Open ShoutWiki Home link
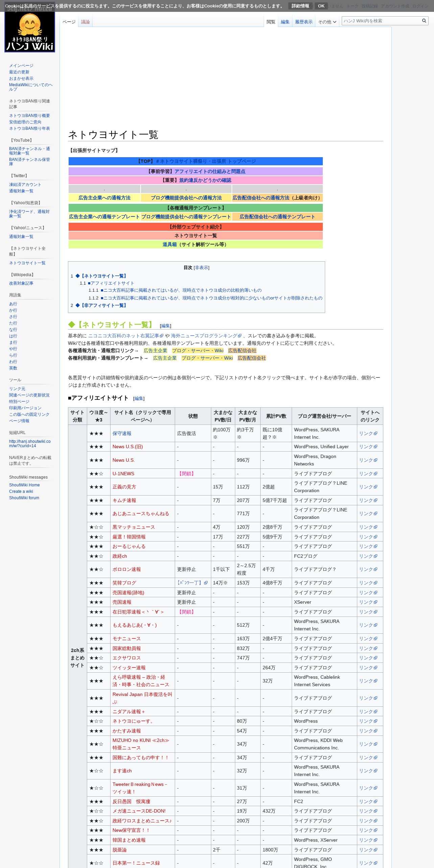 point(24,485)
